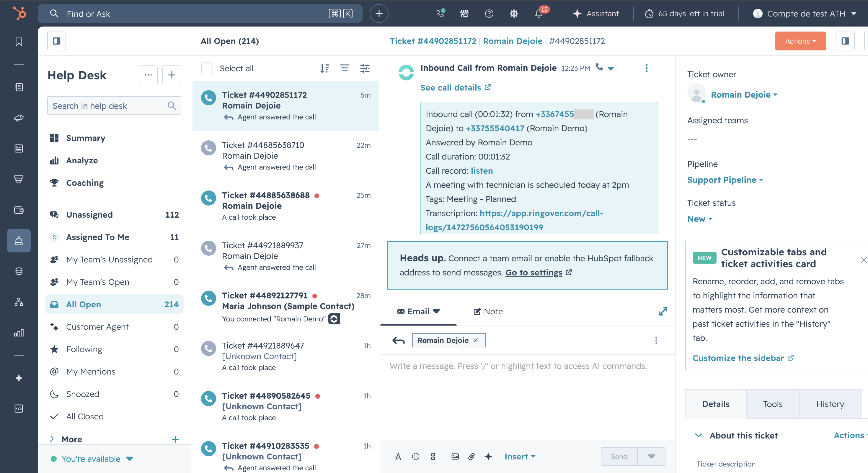Open the HubSpot marketplace icon

point(464,14)
